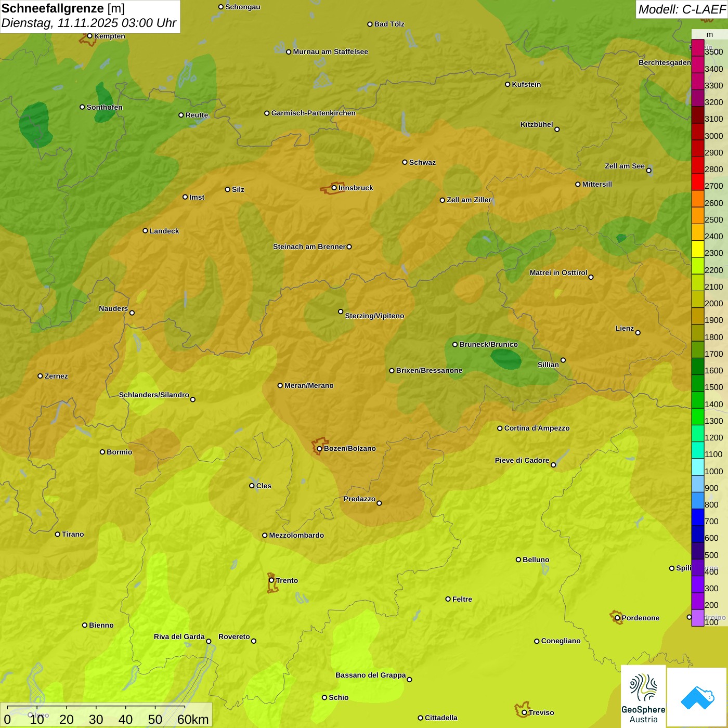Select the Kempten city marker dot
728x728 pixels.
pos(89,36)
